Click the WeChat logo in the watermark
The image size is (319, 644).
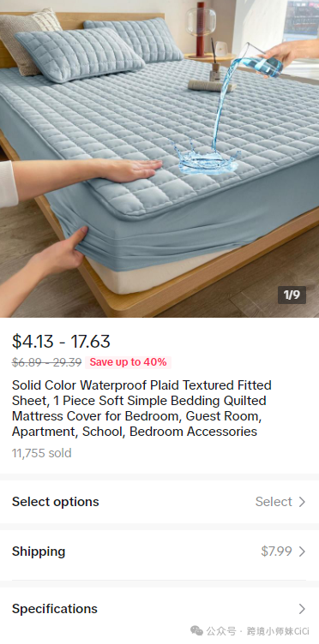pos(196,631)
